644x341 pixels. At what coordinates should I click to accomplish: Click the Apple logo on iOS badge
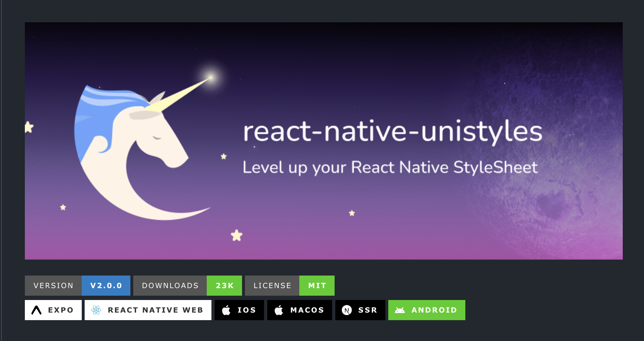pos(226,310)
